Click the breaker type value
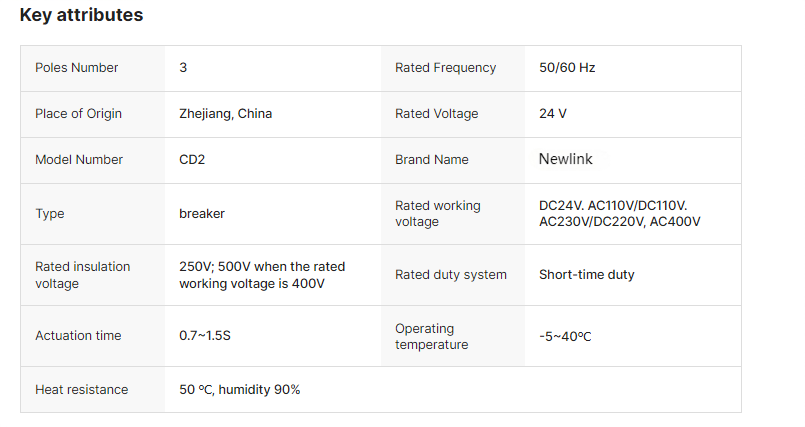 pyautogui.click(x=202, y=214)
